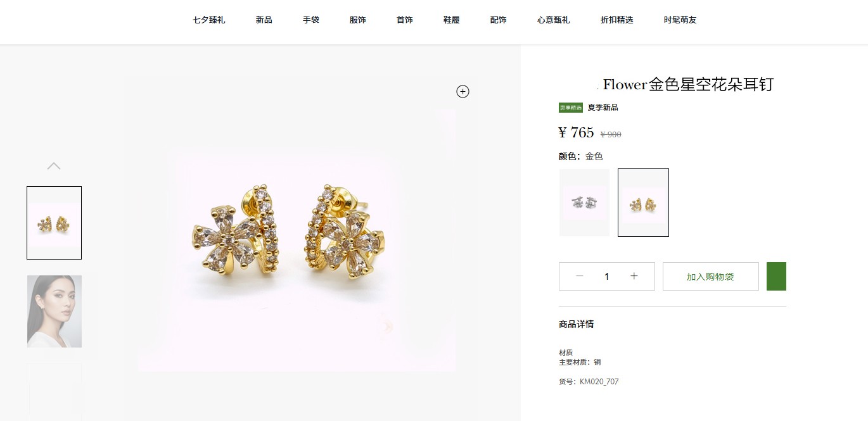Increase quantity with the plus icon
Screen dimensions: 868x421
[x=634, y=276]
